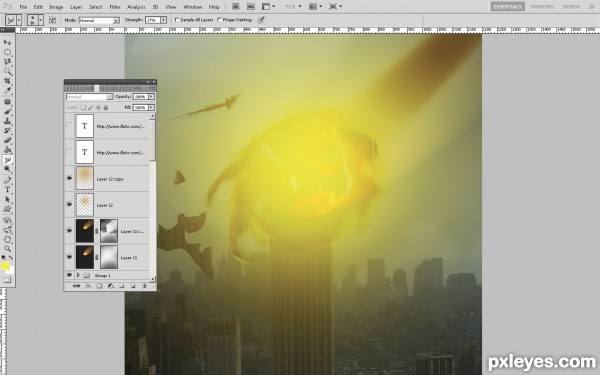Open the Image menu
The height and width of the screenshot is (375, 600).
click(56, 7)
